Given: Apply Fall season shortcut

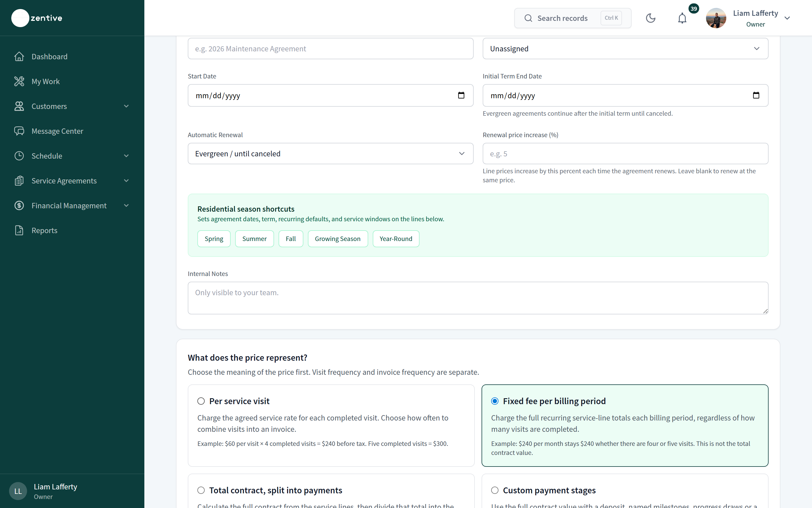Looking at the screenshot, I should point(291,238).
